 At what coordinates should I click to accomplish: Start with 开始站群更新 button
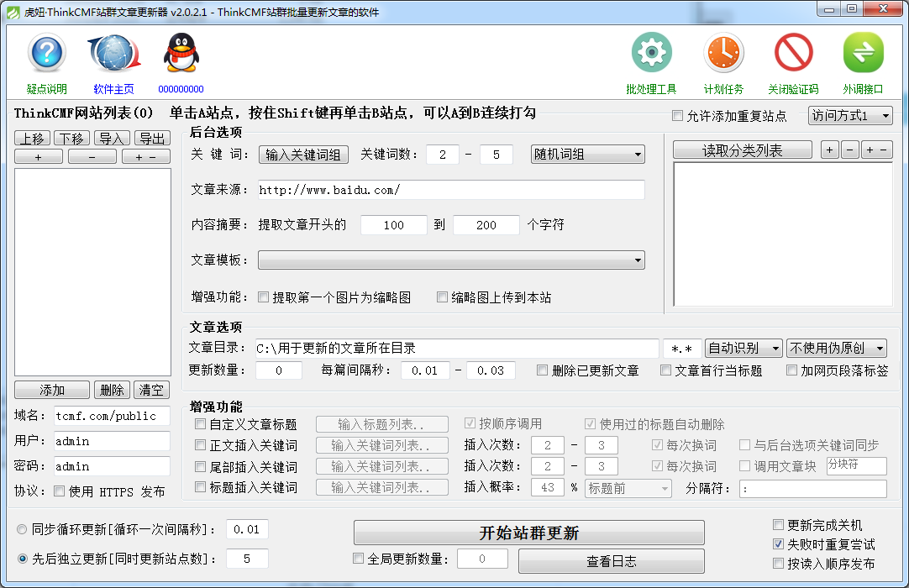point(529,533)
